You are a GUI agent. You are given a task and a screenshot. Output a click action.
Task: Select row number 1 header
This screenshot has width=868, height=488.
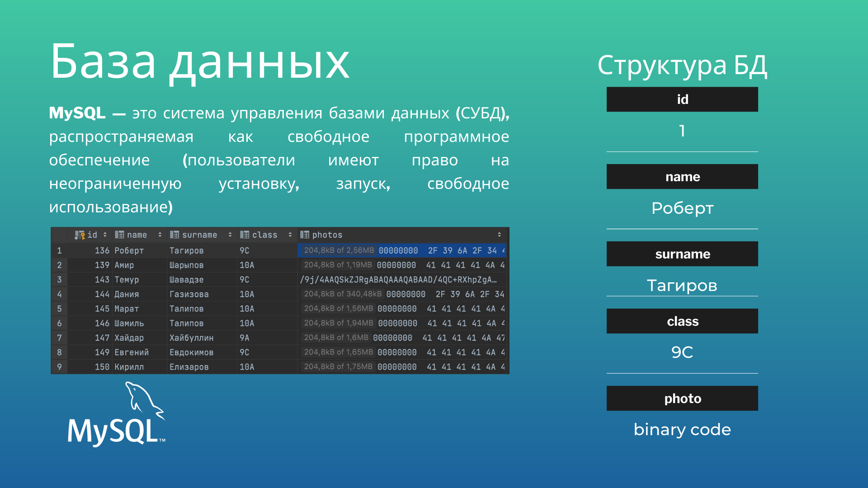(59, 250)
